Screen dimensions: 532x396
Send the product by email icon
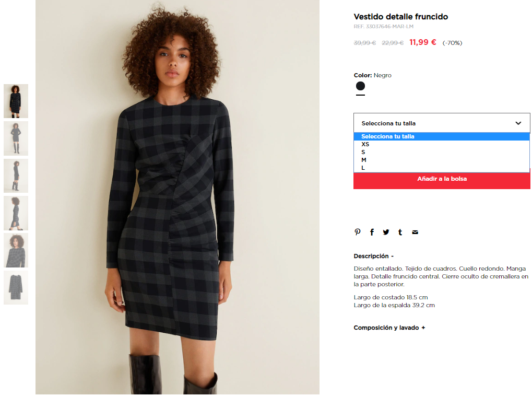coord(415,232)
